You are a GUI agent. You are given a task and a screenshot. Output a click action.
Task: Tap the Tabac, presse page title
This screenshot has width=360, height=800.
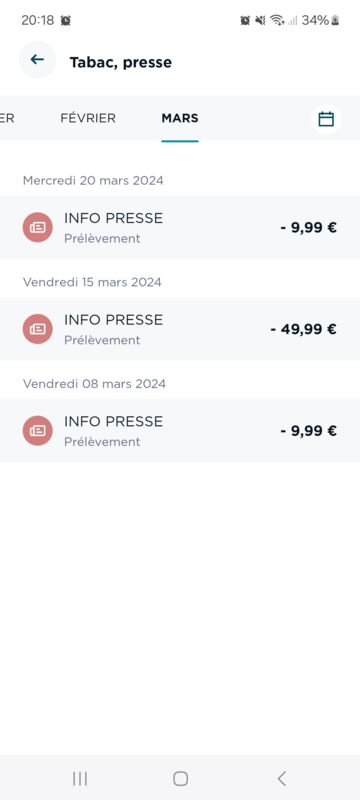[121, 63]
